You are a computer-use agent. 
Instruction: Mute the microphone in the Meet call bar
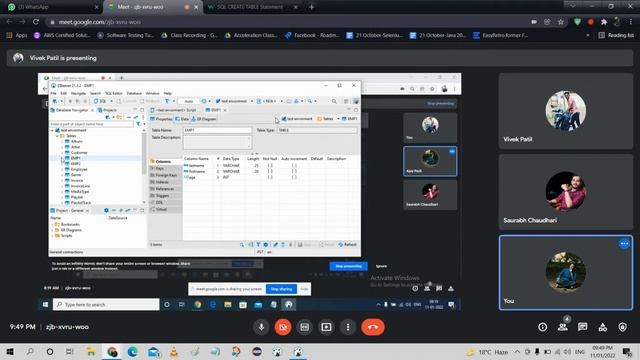[x=261, y=327]
